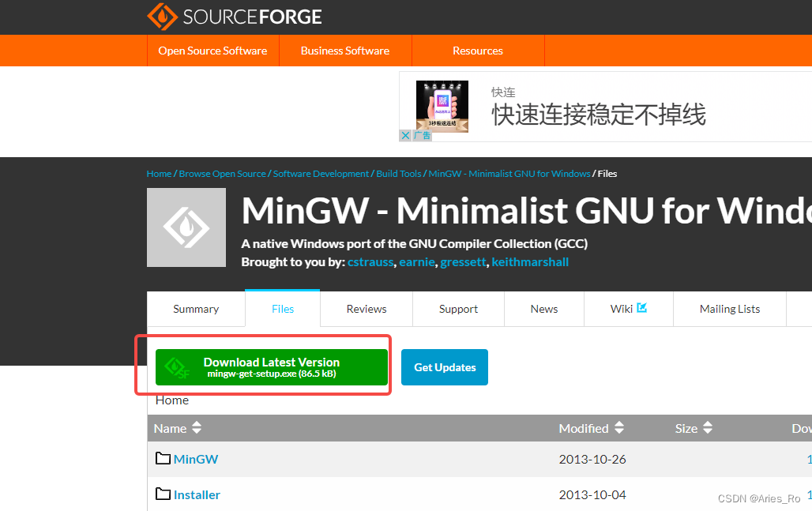Switch to the Summary tab

196,309
